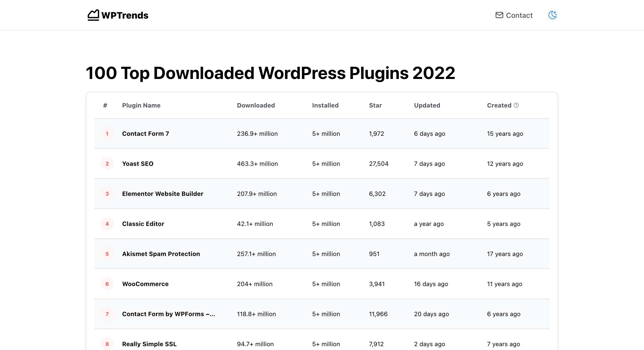Click the '17 years ago' created cell
The width and height of the screenshot is (644, 350).
pos(505,254)
